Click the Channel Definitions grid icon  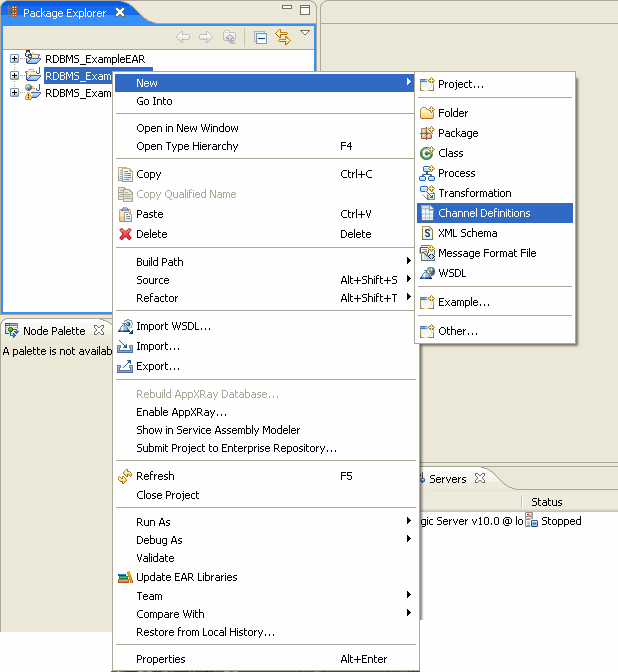427,213
